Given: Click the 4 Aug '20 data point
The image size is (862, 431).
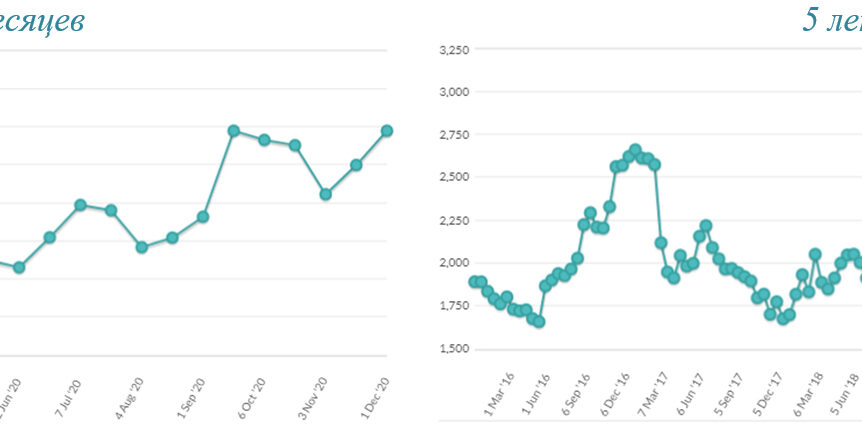Looking at the screenshot, I should (x=142, y=247).
